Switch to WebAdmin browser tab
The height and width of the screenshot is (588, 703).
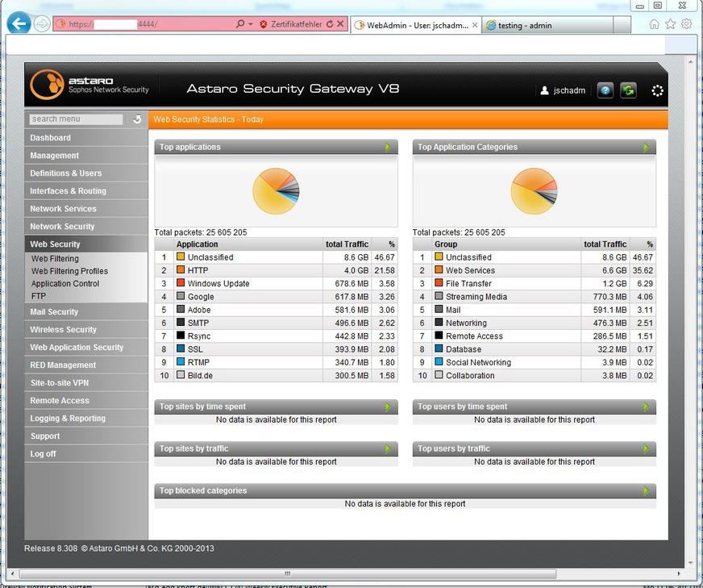(416, 25)
